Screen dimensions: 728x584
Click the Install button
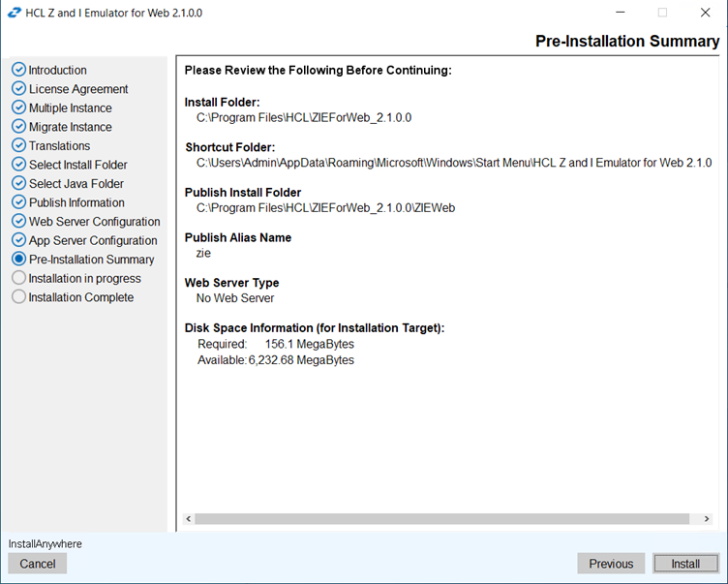[x=685, y=564]
